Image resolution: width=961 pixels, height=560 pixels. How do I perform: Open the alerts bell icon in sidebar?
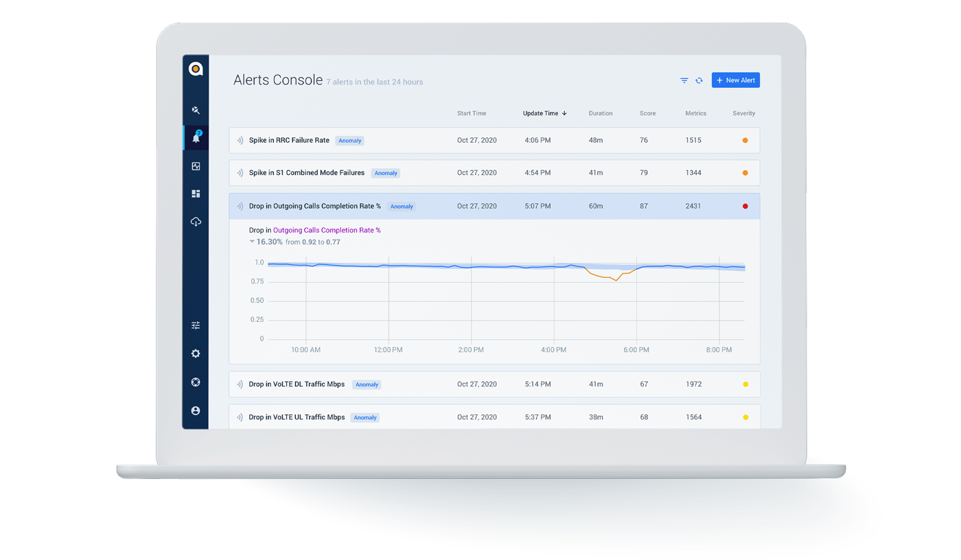(196, 137)
